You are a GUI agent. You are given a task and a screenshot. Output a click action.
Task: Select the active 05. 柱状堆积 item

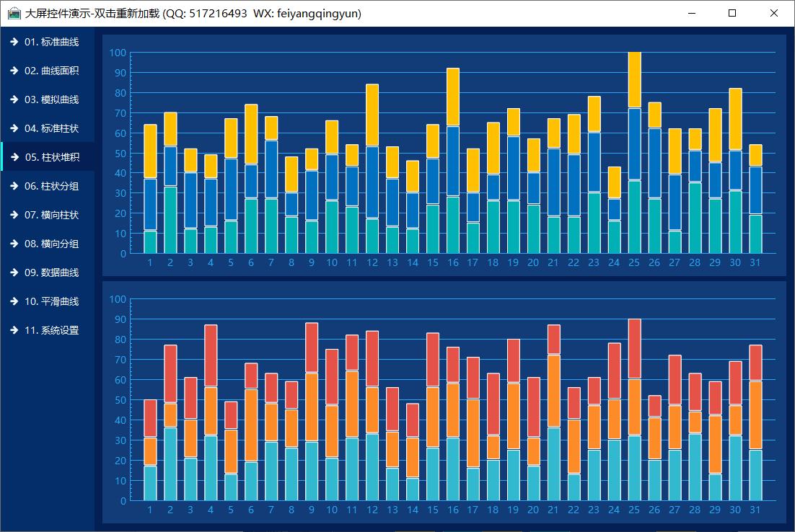[51, 157]
